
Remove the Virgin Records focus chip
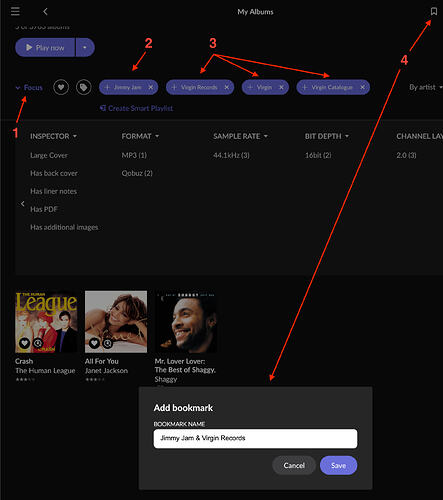click(x=227, y=87)
